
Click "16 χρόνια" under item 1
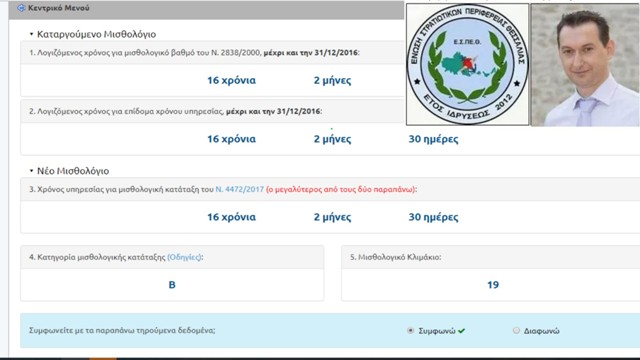[231, 80]
